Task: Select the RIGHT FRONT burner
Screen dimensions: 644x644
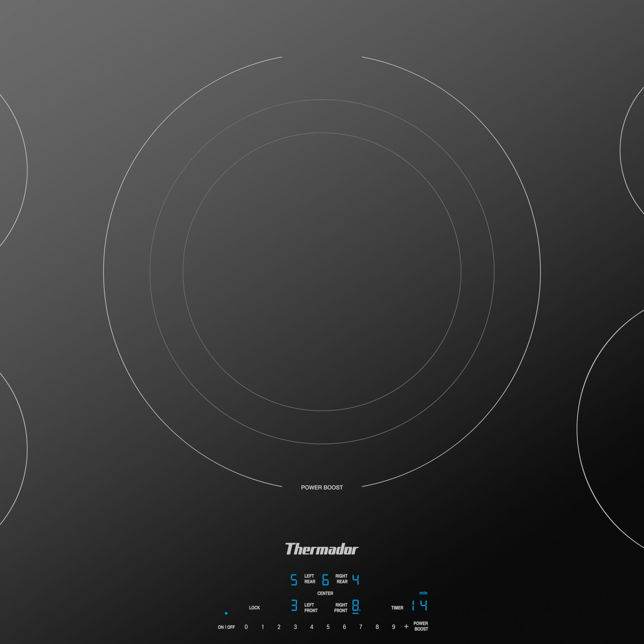Action: 341,608
